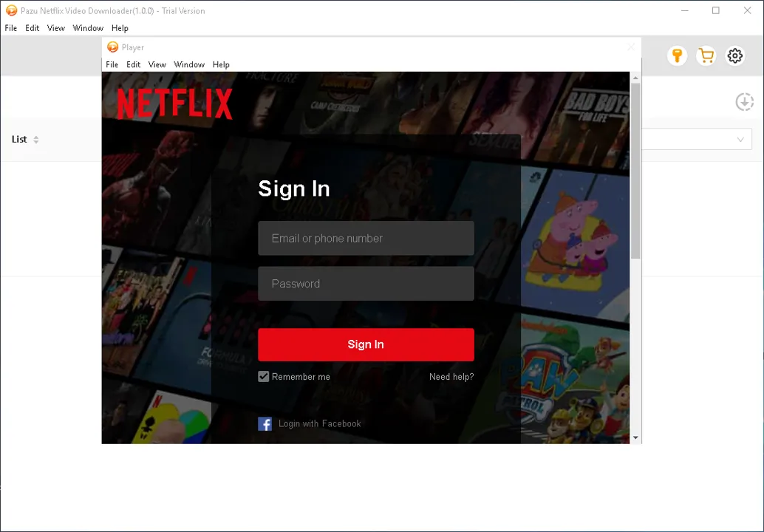The width and height of the screenshot is (764, 532).
Task: Click Player scrollbar down arrow
Action: (x=635, y=438)
